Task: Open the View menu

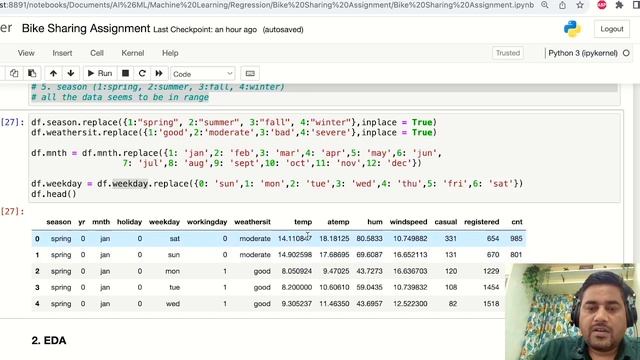Action: click(26, 53)
